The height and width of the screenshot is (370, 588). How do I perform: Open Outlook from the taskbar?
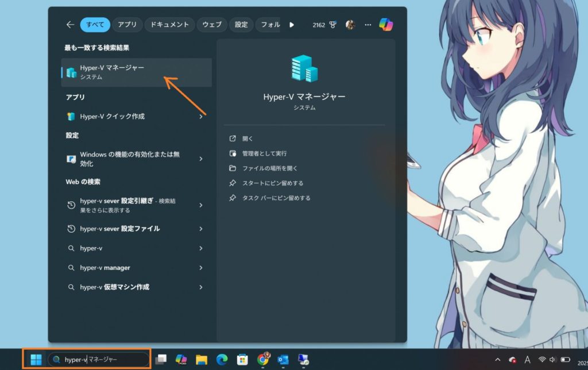tap(283, 360)
